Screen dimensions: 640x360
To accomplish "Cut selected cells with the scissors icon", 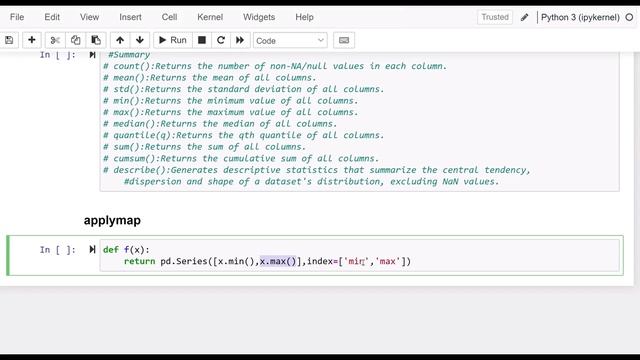I will [55, 40].
